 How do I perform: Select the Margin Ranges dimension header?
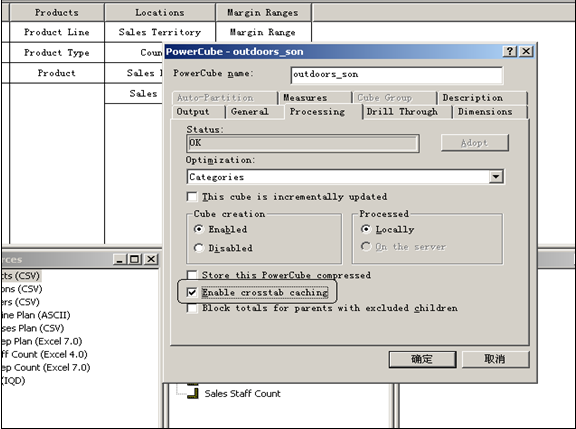(263, 12)
